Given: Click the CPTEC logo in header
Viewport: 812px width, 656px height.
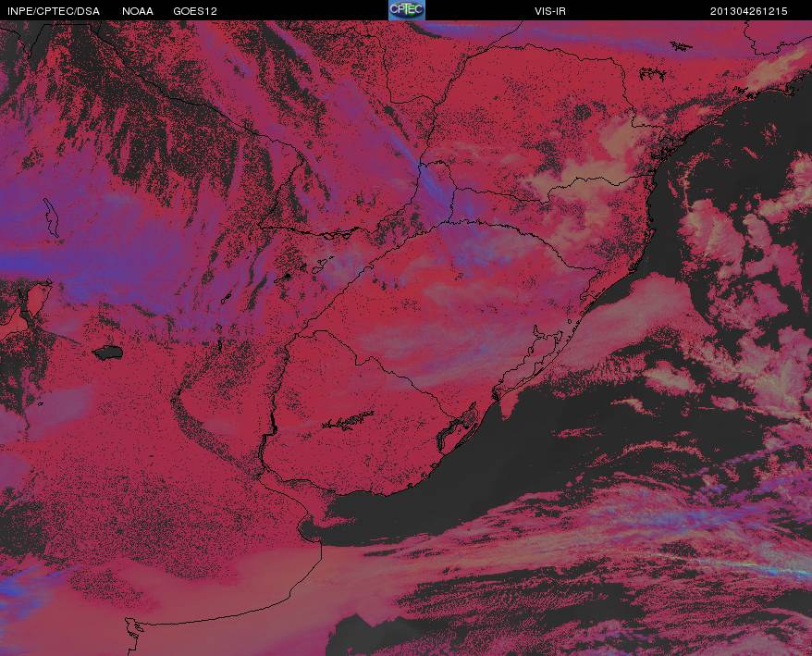Looking at the screenshot, I should (x=407, y=10).
